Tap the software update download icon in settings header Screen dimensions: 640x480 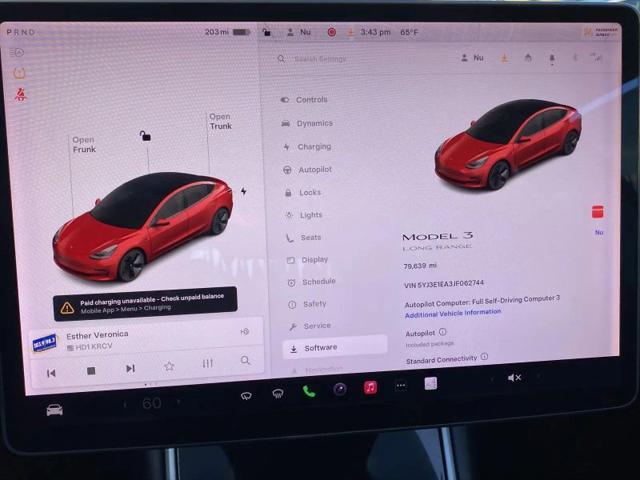(x=504, y=58)
